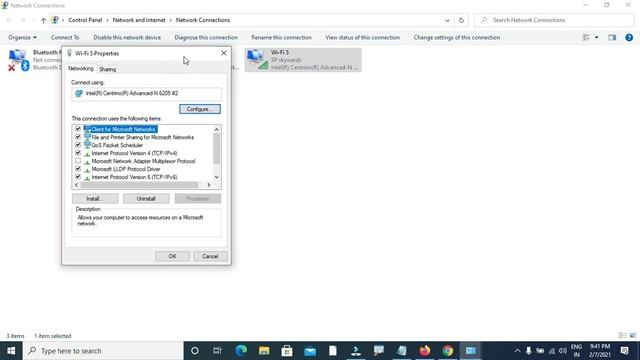Click the Uninstall button
This screenshot has width=640, height=360.
[146, 198]
